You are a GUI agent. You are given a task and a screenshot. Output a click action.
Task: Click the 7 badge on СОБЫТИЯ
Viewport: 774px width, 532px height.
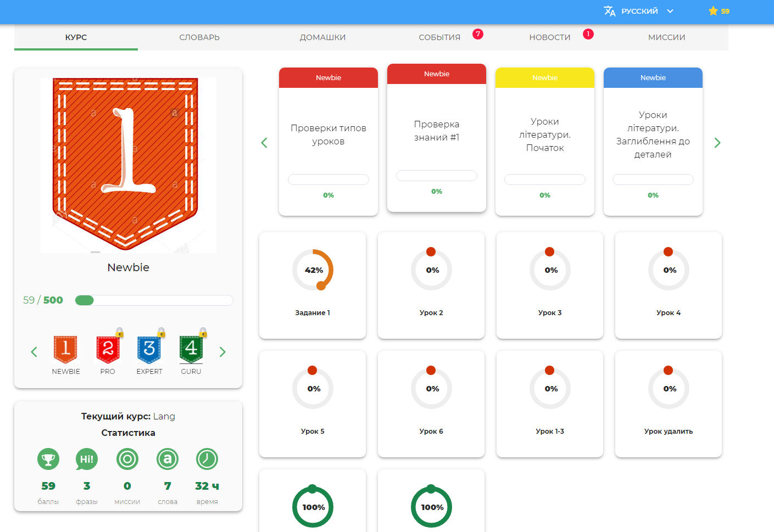[478, 34]
